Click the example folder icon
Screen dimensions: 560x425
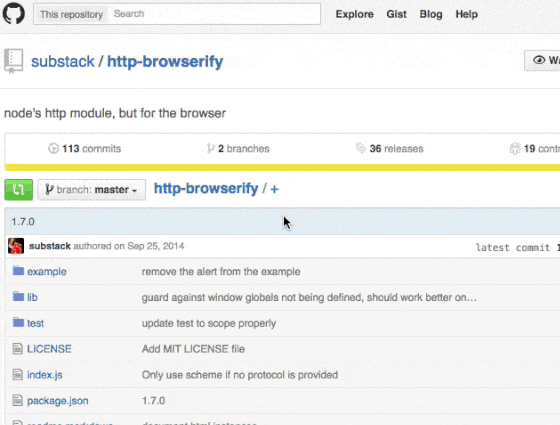[18, 271]
